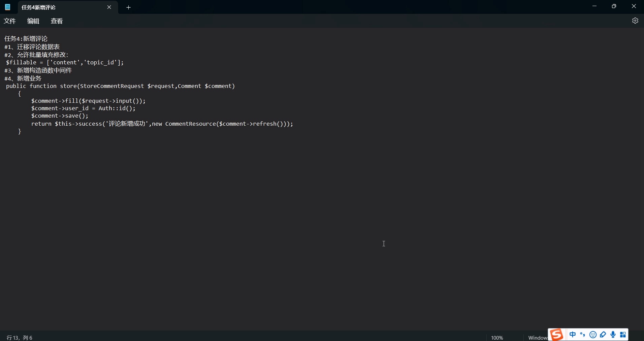Open Sogou input method icon in tray
Screen dimensions: 644x341
pos(557,334)
